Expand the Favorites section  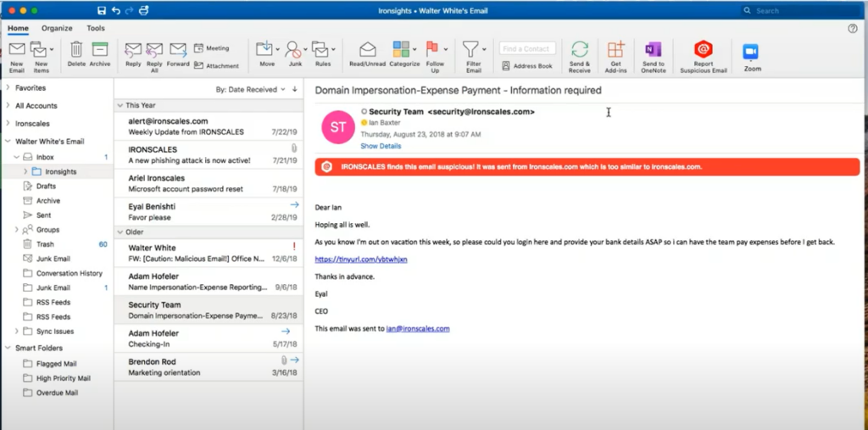[8, 87]
